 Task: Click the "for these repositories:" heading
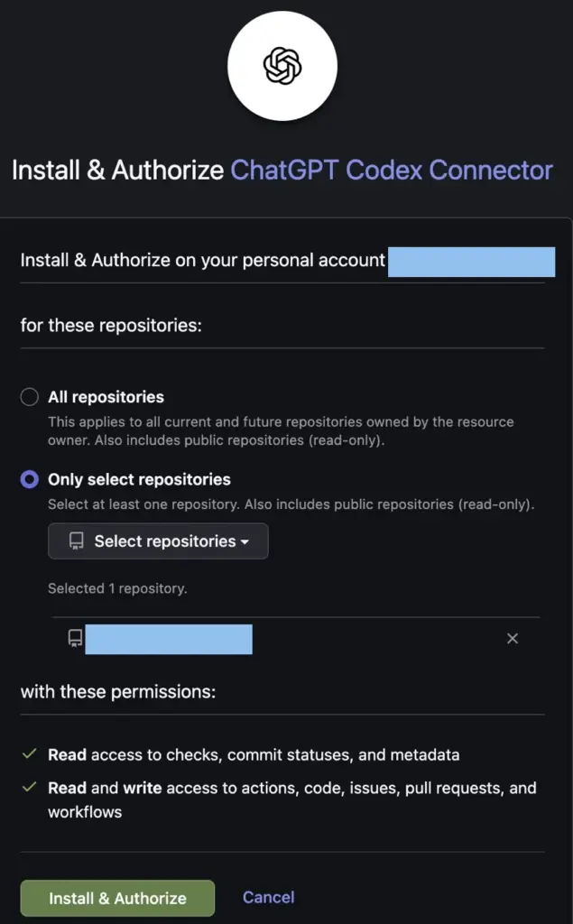pos(111,325)
